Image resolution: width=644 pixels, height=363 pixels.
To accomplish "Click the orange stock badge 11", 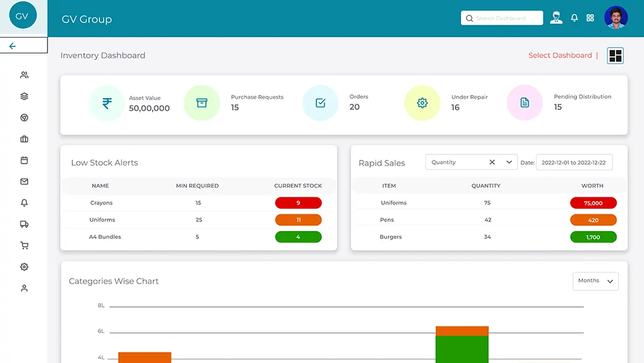I will [x=298, y=220].
